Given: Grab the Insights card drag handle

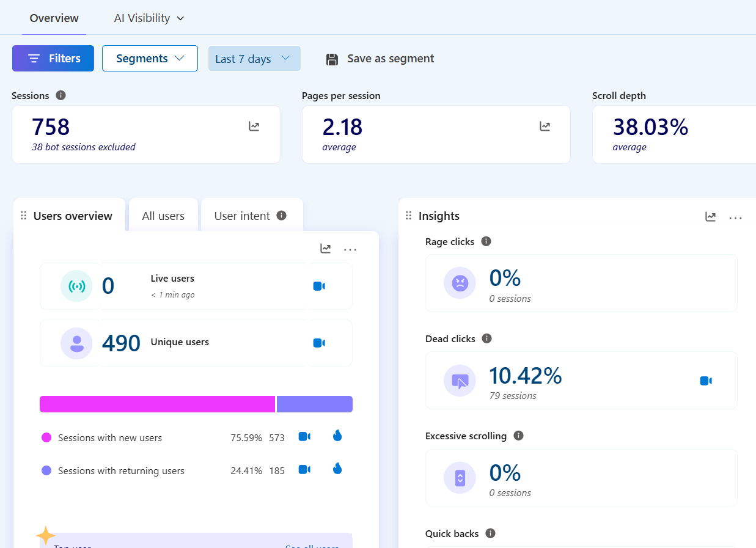Looking at the screenshot, I should point(409,216).
